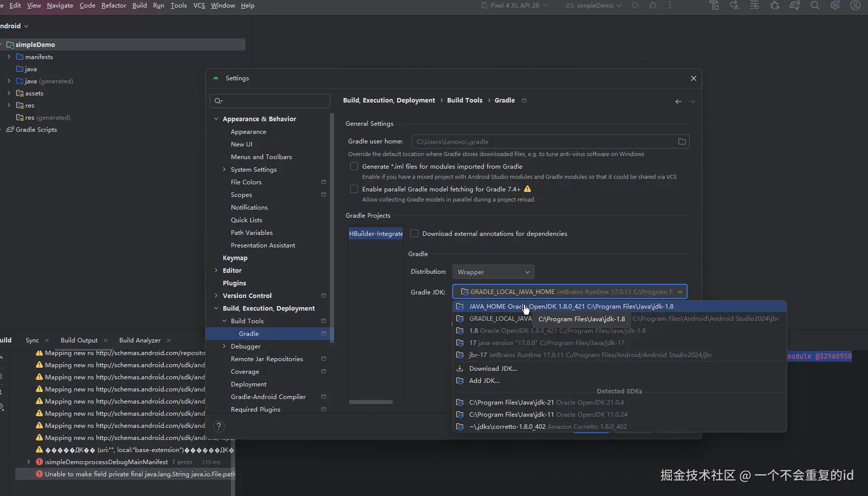Focus the Settings search field

pyautogui.click(x=270, y=101)
